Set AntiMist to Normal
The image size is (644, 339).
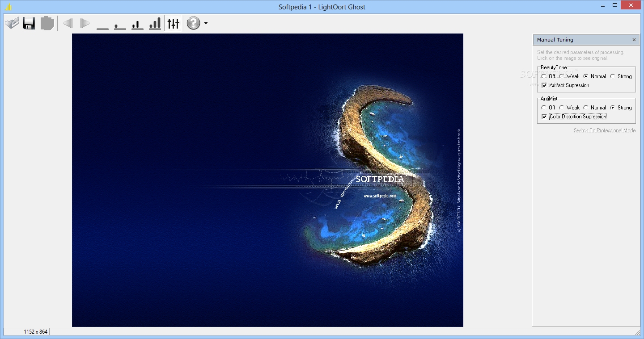pyautogui.click(x=594, y=108)
